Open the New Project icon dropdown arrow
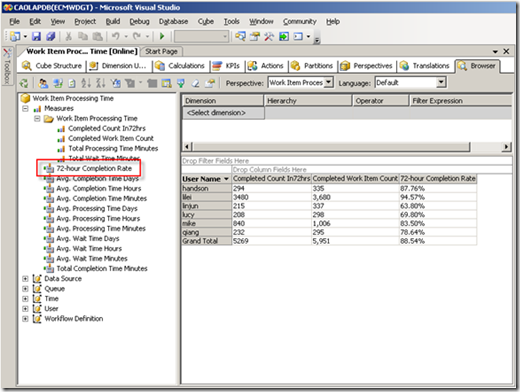The height and width of the screenshot is (392, 520). pyautogui.click(x=25, y=36)
